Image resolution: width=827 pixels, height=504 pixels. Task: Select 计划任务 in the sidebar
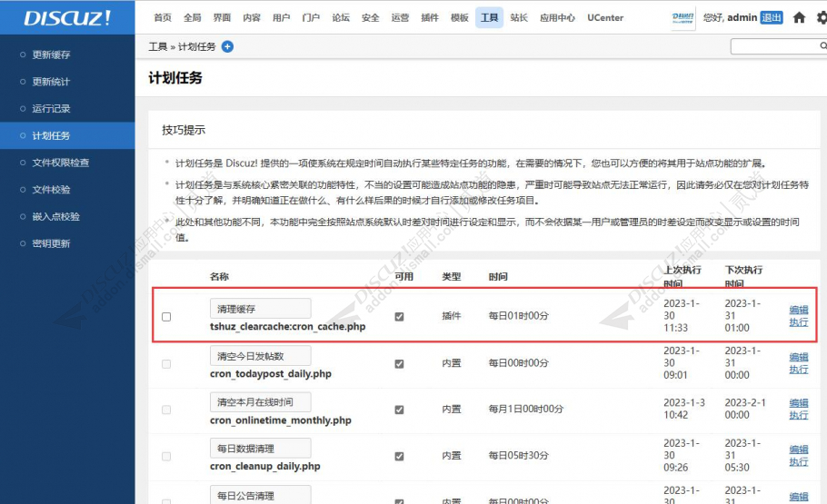67,135
